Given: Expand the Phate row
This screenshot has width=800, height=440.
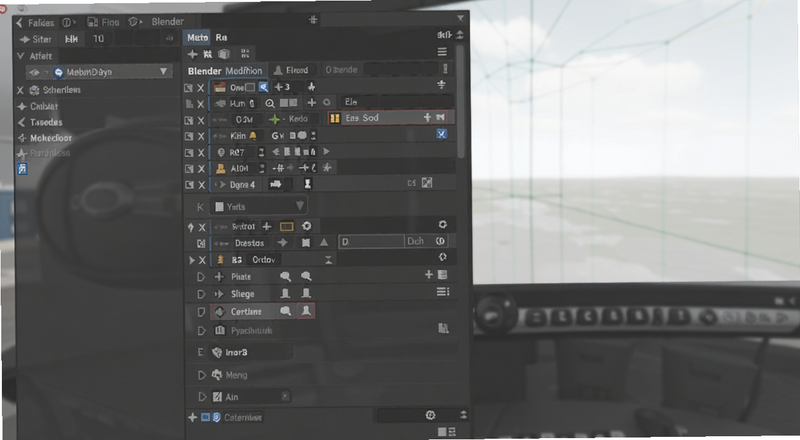Looking at the screenshot, I should pos(201,277).
